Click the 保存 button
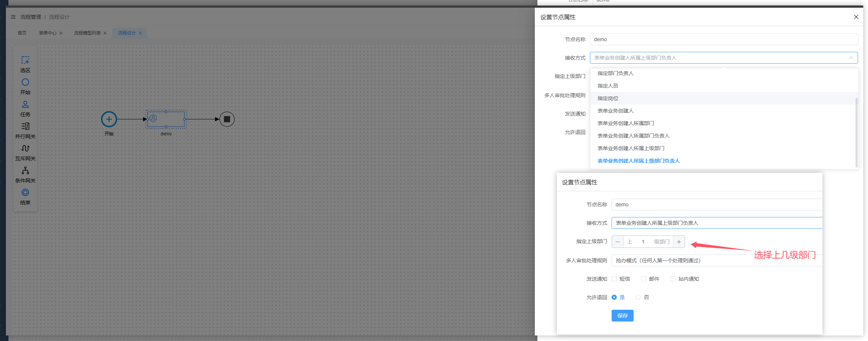 click(x=622, y=316)
